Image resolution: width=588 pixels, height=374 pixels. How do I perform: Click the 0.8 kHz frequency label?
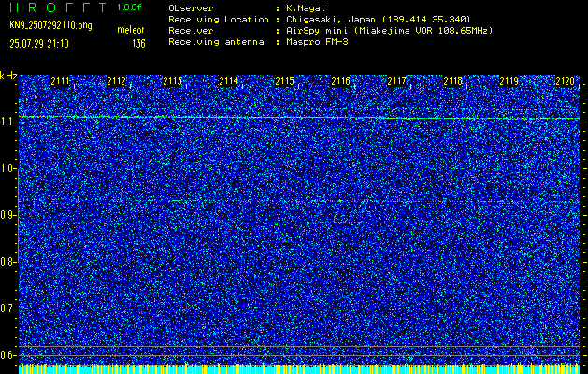(x=7, y=262)
